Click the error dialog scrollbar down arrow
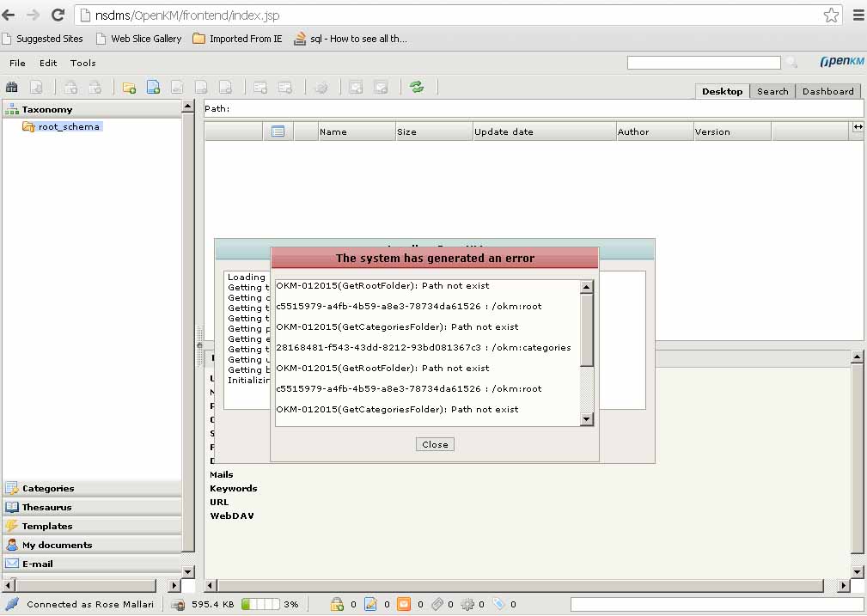Viewport: 867px width, 616px height. click(587, 419)
